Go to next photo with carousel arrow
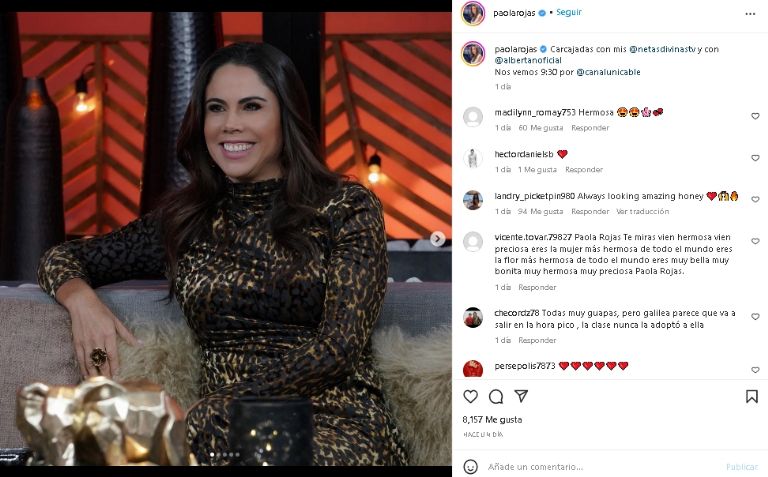Viewport: 768px width, 477px height. click(437, 238)
